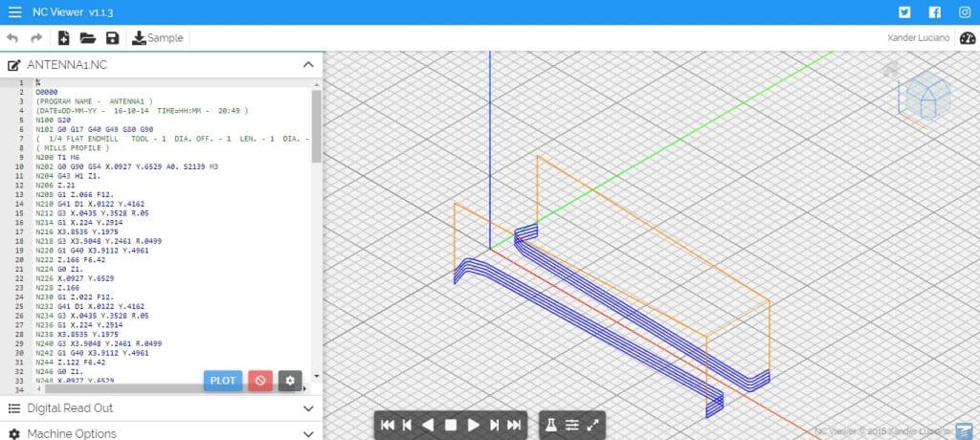Click the speedometer dashboard icon
The width and height of the screenshot is (980, 440).
(967, 38)
